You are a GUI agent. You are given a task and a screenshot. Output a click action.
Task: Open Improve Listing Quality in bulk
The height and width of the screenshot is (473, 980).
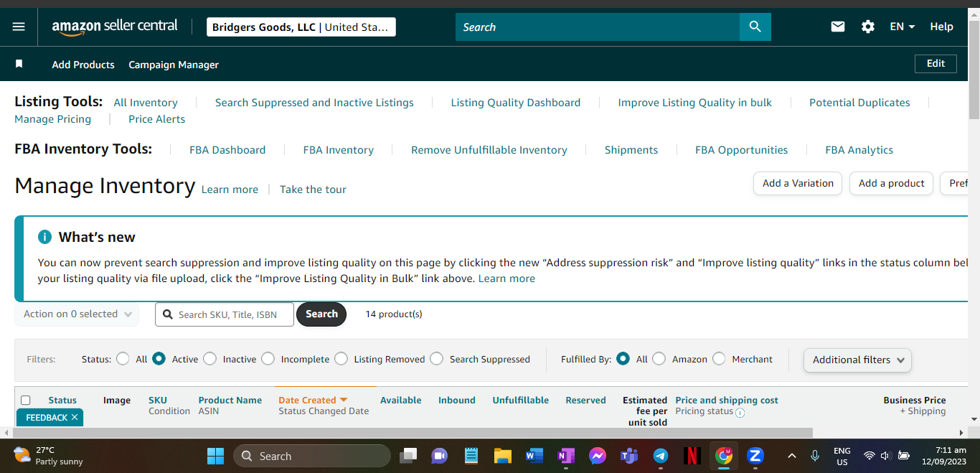click(x=695, y=103)
